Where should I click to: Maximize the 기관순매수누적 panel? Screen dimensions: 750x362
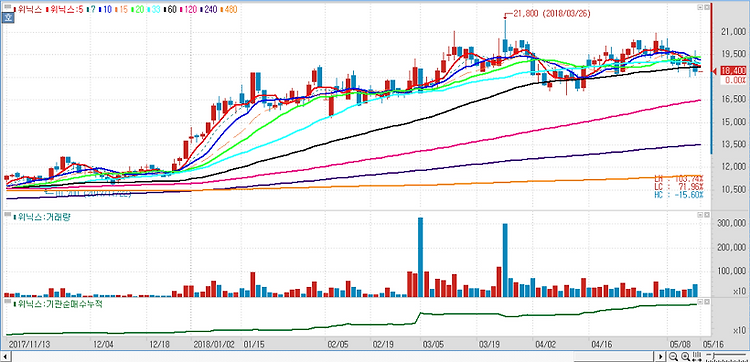(706, 302)
